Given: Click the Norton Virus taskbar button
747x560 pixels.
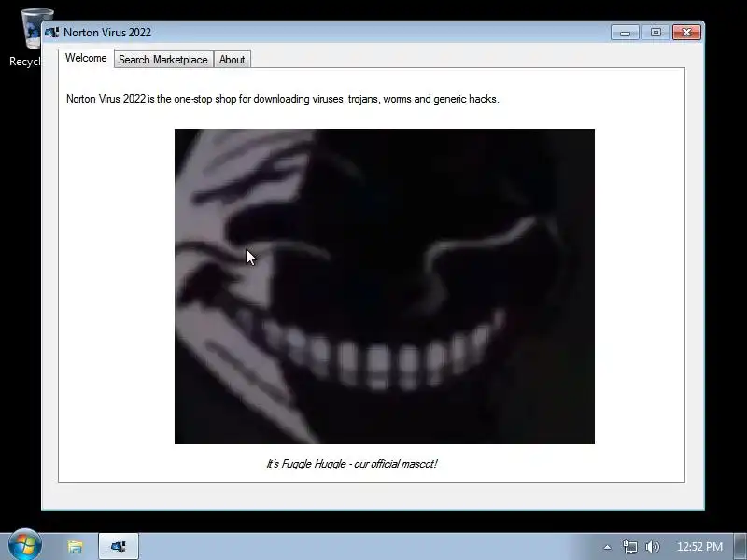Looking at the screenshot, I should [119, 546].
